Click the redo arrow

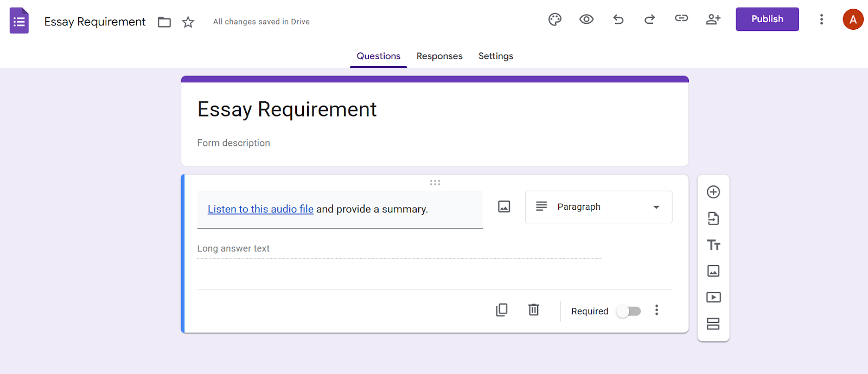[649, 20]
